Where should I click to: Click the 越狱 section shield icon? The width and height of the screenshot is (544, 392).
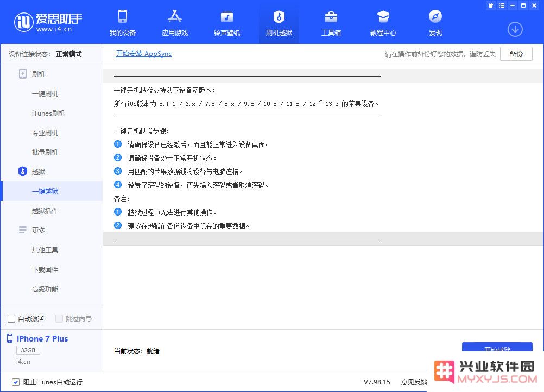(23, 172)
